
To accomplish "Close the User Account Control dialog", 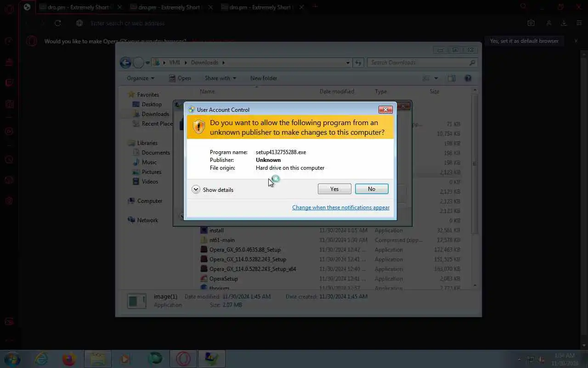I will pyautogui.click(x=385, y=109).
